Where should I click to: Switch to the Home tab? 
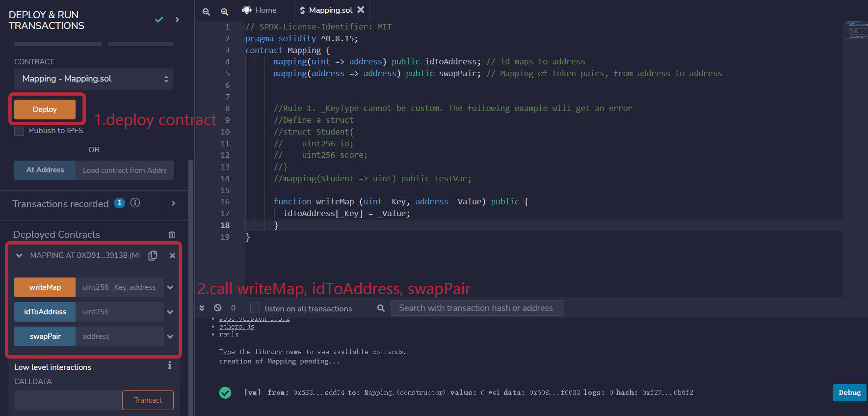coord(260,10)
